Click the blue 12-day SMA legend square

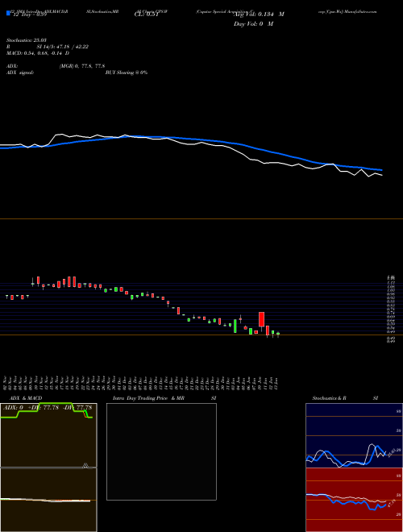tap(8, 14)
